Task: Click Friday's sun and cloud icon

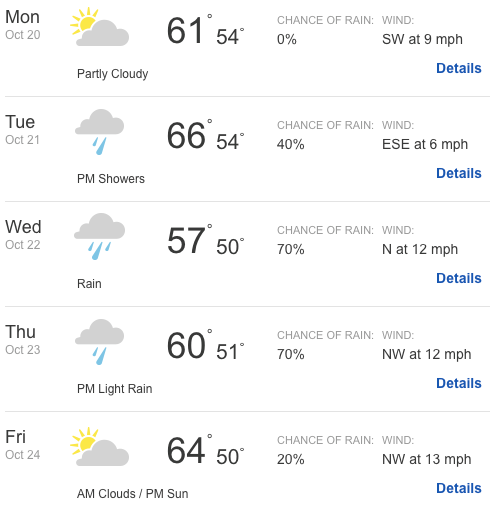Action: (x=99, y=447)
